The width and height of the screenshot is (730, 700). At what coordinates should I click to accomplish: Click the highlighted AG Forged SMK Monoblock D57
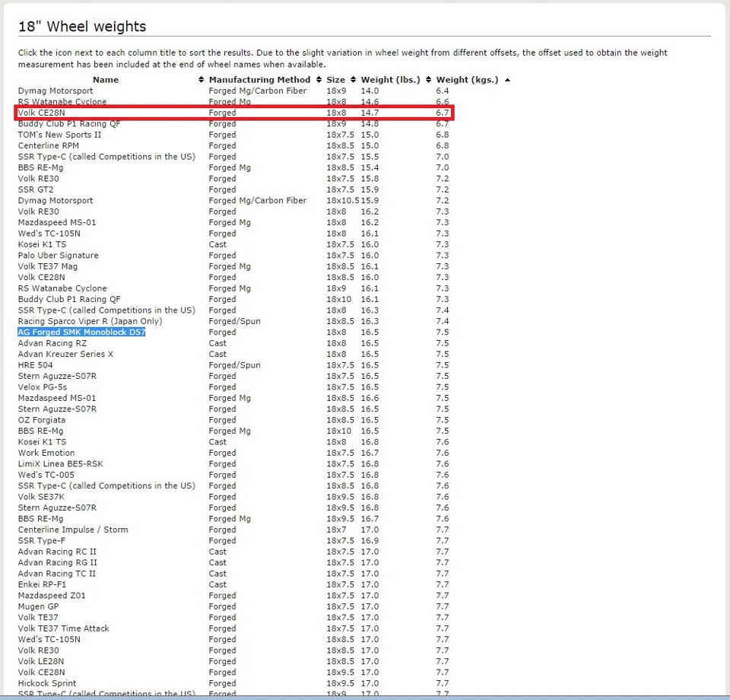(x=81, y=332)
